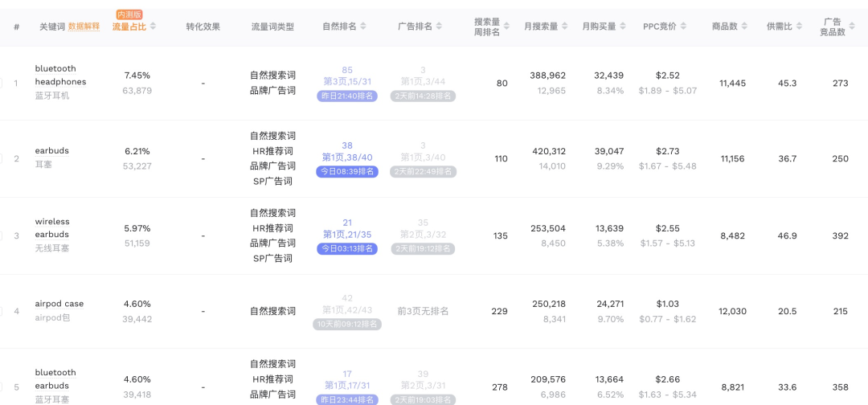Tick the checkbox for row 2
868x405 pixels.
[2, 158]
